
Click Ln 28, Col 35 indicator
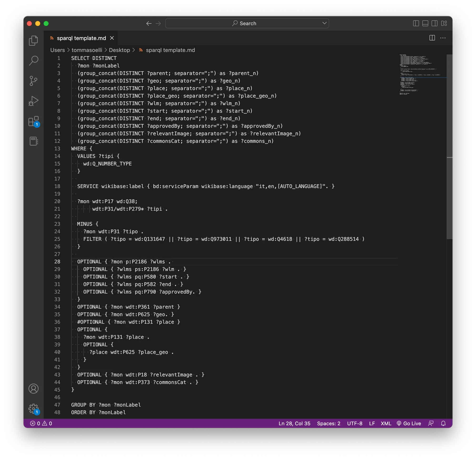click(x=294, y=423)
